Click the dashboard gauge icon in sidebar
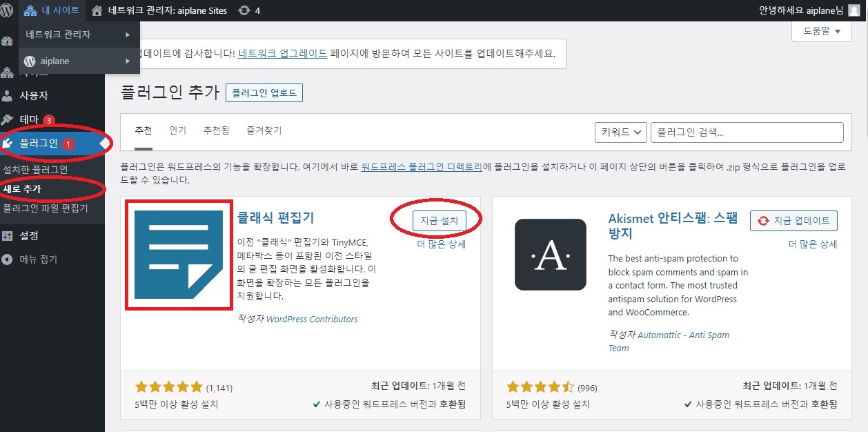Viewport: 868px width, 432px height. pyautogui.click(x=8, y=41)
